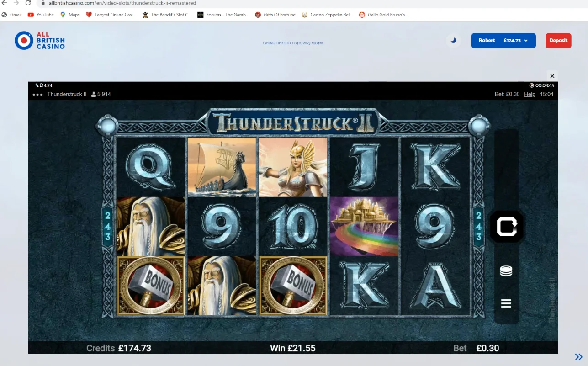Screen dimensions: 588x366
Task: Click the 9 symbol on second reel
Action: point(222,227)
